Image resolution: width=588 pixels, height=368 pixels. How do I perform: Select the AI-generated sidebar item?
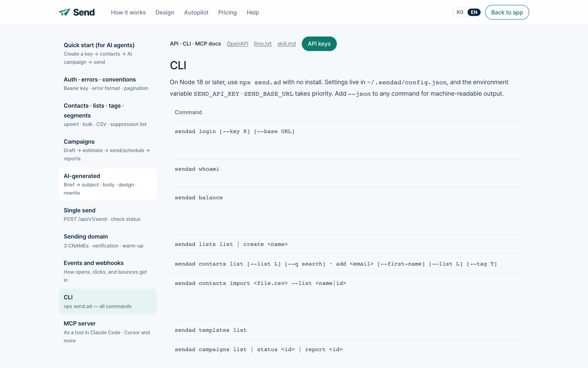[108, 184]
